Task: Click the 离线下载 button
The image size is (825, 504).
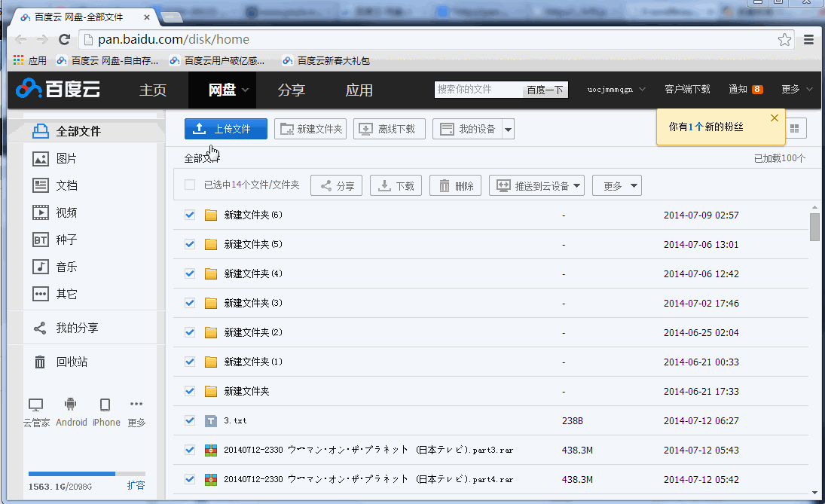Action: [390, 129]
